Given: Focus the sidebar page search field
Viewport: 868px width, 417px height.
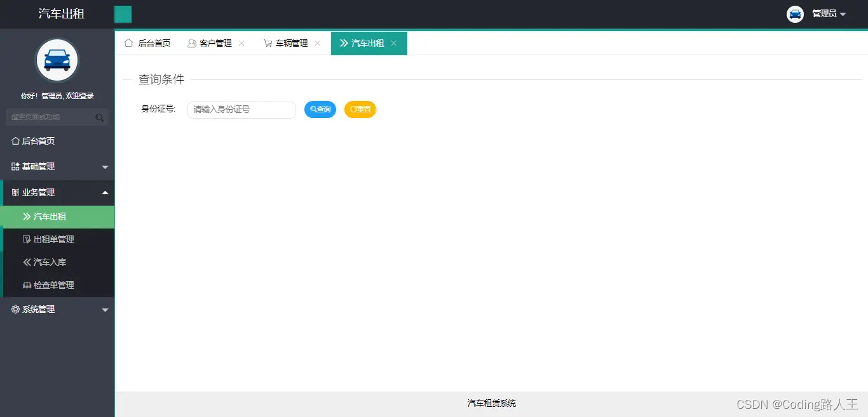Looking at the screenshot, I should point(57,117).
